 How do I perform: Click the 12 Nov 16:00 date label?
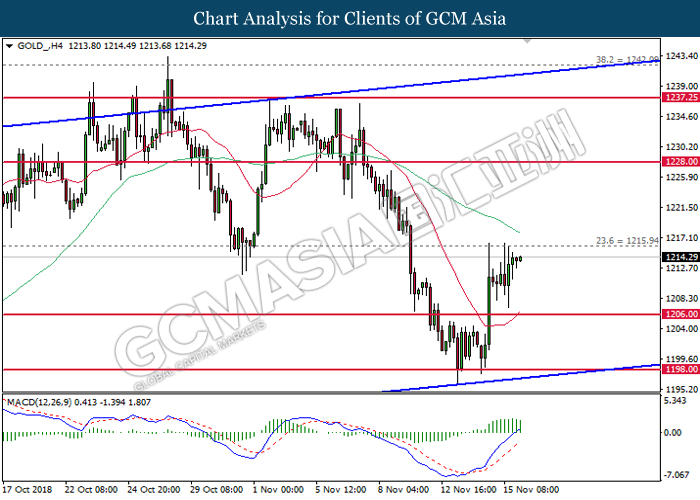point(468,489)
